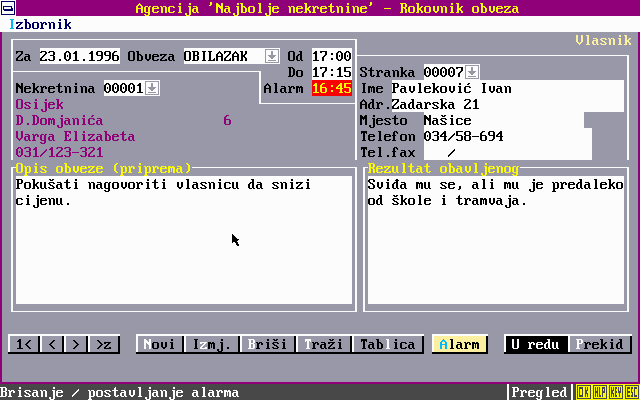640x400 pixels.
Task: Click the Pregled status bar entry
Action: (x=540, y=392)
